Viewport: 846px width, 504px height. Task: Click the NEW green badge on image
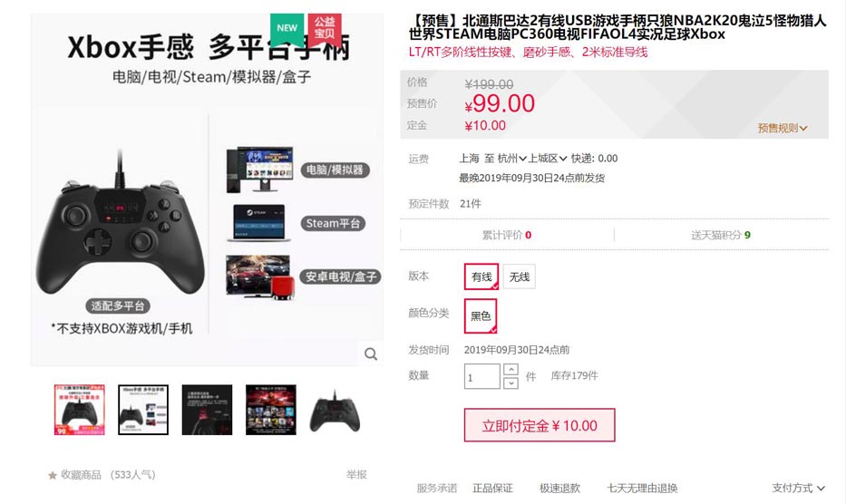pyautogui.click(x=287, y=28)
